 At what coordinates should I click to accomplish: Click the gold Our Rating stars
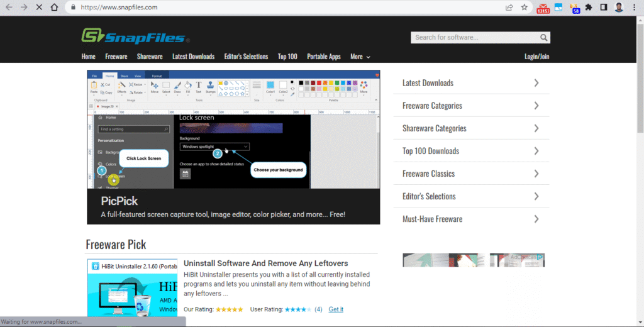[x=229, y=309]
